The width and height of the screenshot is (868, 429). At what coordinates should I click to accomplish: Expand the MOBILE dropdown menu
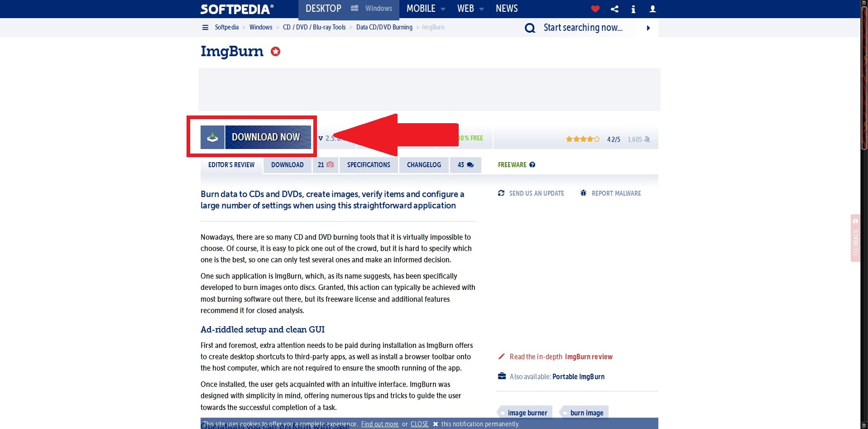(425, 9)
